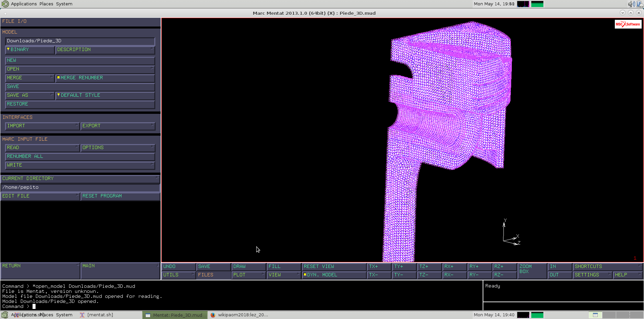Click the current directory path field
This screenshot has width=644, height=319.
tap(80, 187)
